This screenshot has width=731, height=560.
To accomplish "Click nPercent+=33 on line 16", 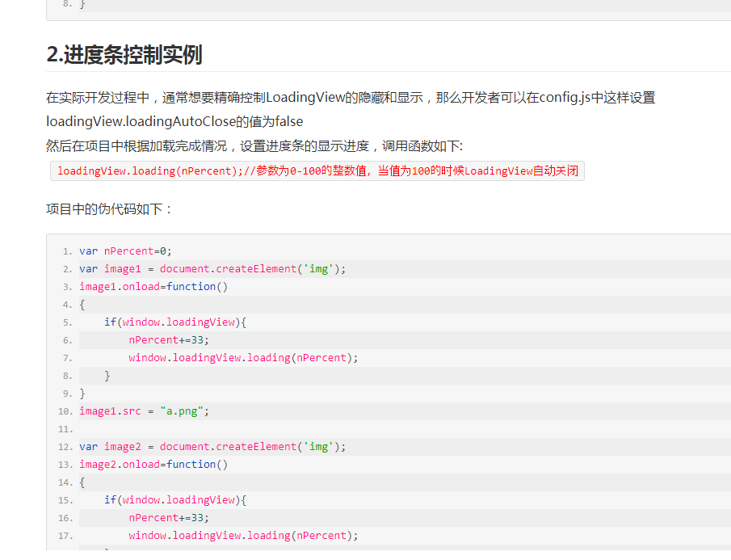I will tap(169, 517).
